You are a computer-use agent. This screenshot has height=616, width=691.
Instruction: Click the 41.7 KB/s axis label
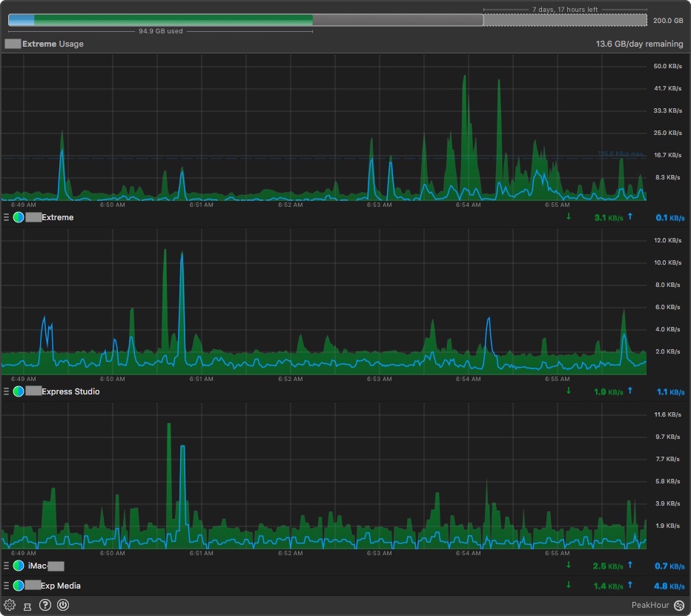[667, 88]
